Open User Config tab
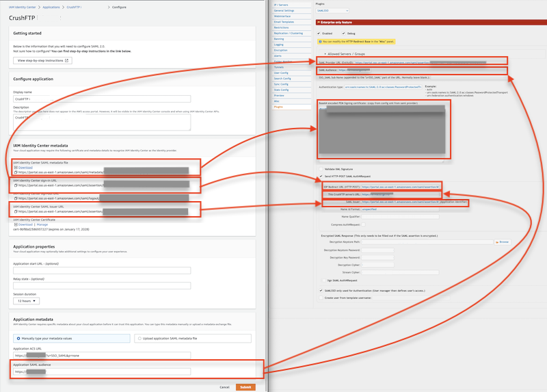The height and width of the screenshot is (392, 547). click(x=292, y=73)
